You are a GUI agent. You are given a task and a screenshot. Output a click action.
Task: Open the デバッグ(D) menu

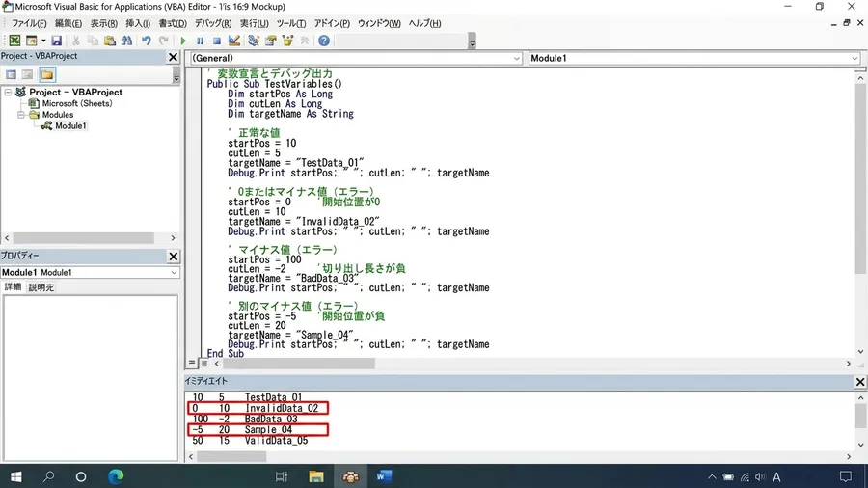coord(212,23)
